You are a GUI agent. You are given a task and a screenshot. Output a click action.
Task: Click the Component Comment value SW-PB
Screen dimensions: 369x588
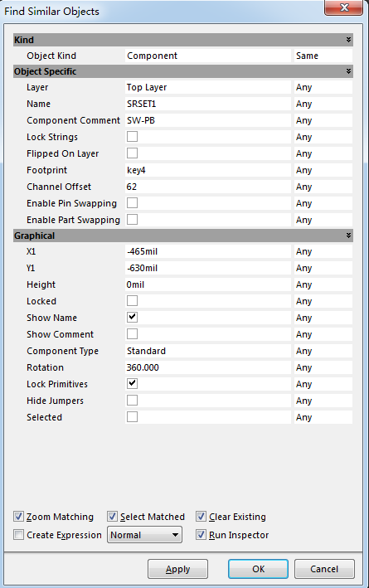[208, 120]
